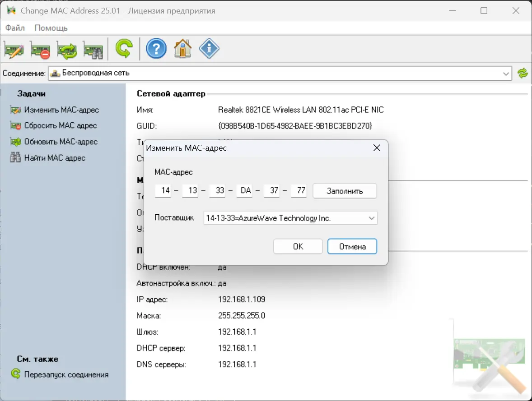Select the Обновить MAC-адрес task link
The width and height of the screenshot is (532, 401).
[x=61, y=142]
